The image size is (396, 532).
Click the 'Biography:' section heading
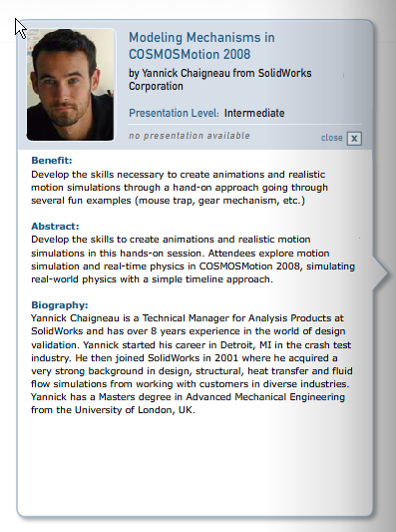(x=59, y=305)
